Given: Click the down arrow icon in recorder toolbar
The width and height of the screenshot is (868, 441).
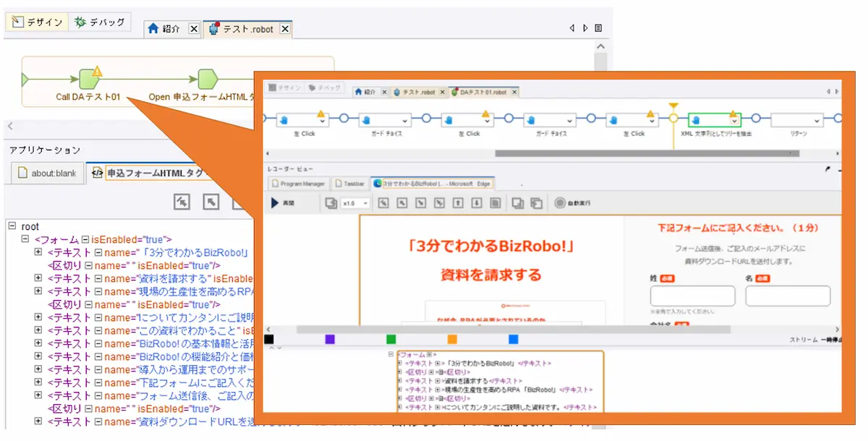Looking at the screenshot, I should click(x=476, y=203).
